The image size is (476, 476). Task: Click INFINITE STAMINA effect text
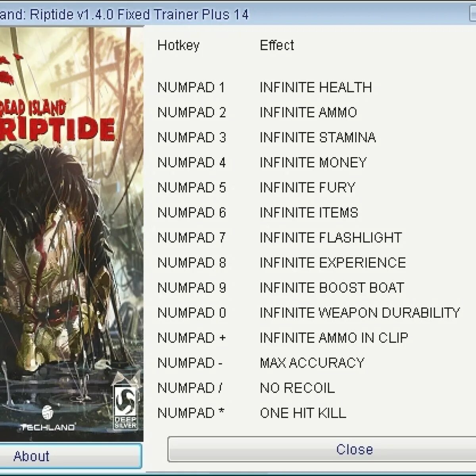tap(318, 137)
